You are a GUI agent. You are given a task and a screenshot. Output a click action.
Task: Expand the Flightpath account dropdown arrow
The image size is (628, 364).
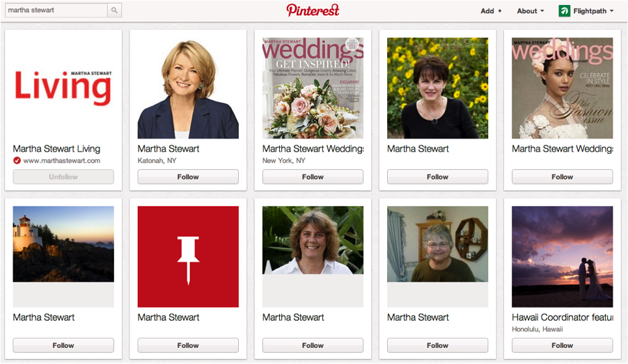click(x=611, y=11)
